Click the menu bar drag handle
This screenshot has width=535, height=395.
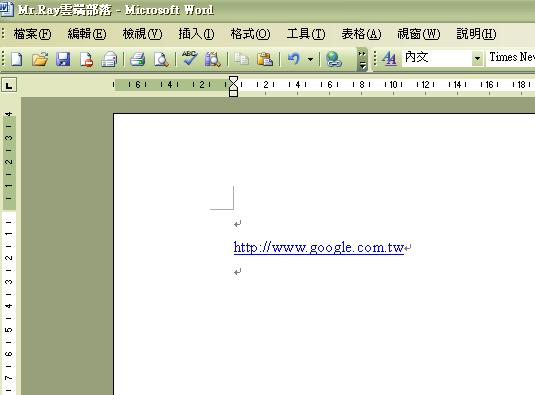3,33
